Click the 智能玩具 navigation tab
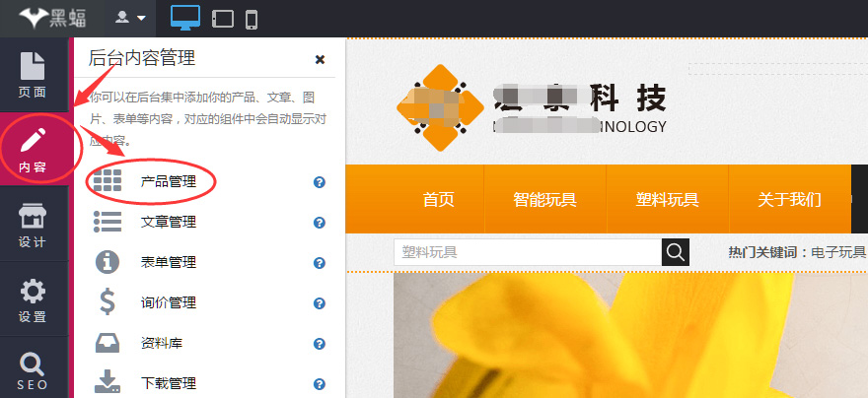The width and height of the screenshot is (868, 398). click(x=544, y=199)
